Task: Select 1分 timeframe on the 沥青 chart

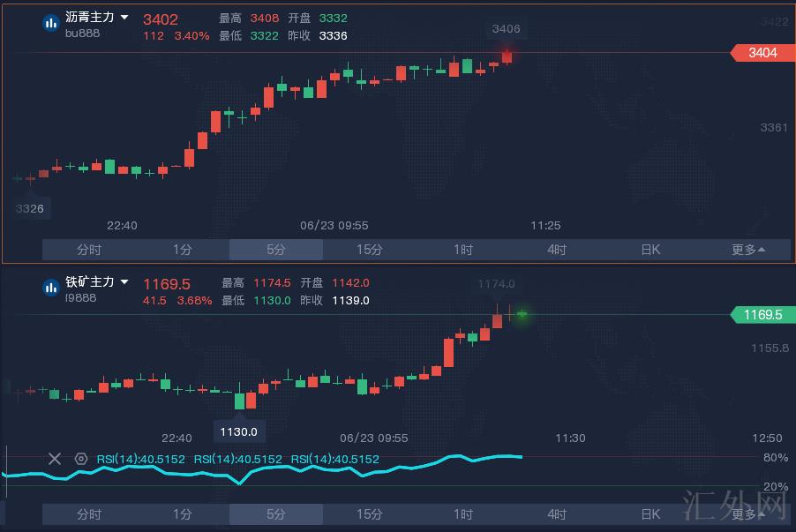Action: click(183, 250)
